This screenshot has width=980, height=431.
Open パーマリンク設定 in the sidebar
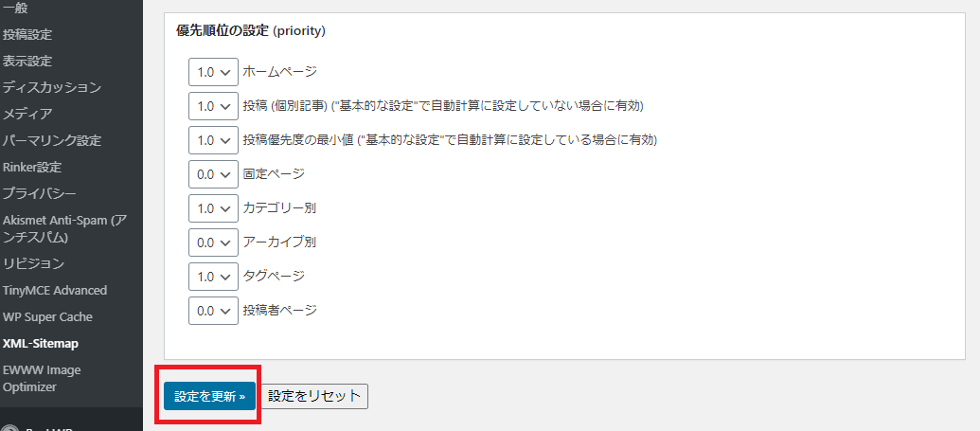pyautogui.click(x=52, y=141)
